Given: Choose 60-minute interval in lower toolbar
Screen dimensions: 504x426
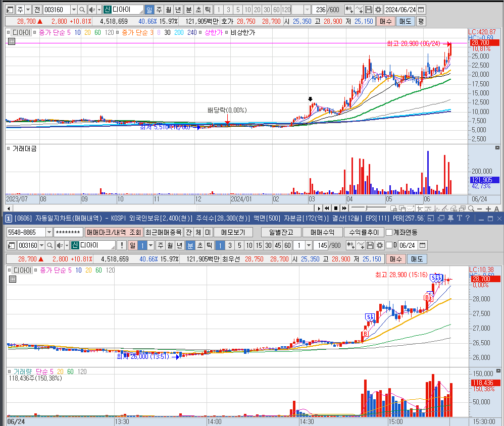Looking at the screenshot, I should tap(288, 245).
